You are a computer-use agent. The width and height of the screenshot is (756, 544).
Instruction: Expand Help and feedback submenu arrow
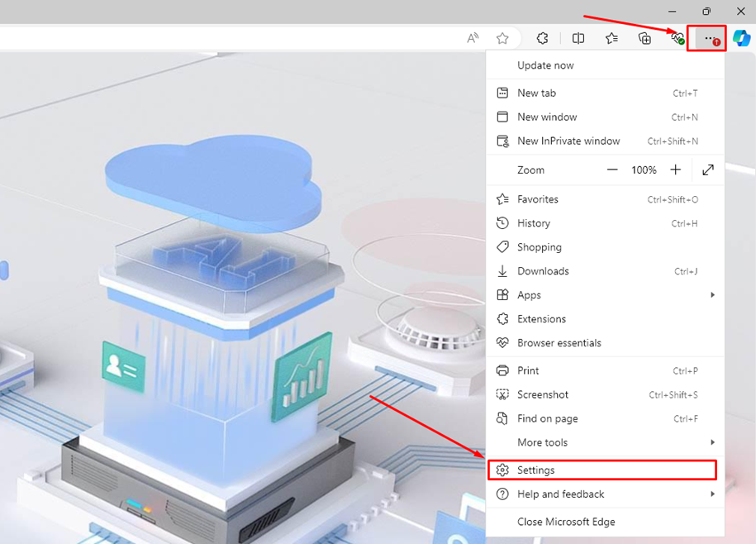pyautogui.click(x=712, y=494)
